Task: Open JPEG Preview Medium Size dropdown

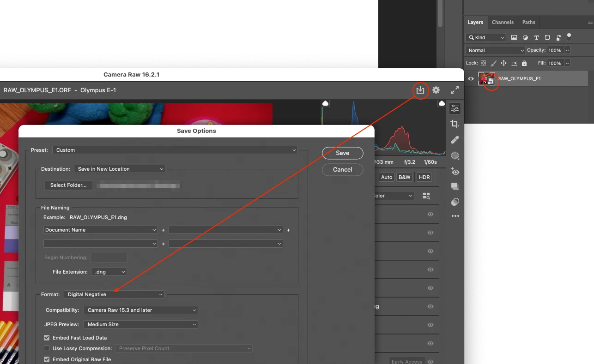Action: tap(141, 324)
